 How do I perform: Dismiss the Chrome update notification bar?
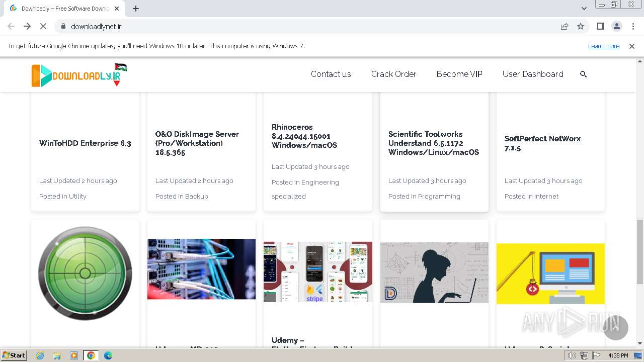(632, 46)
